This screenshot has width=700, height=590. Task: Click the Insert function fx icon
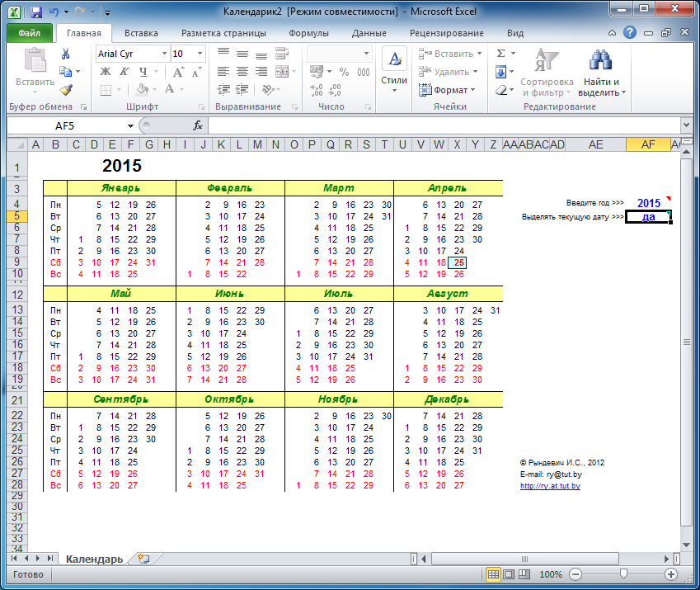point(198,126)
